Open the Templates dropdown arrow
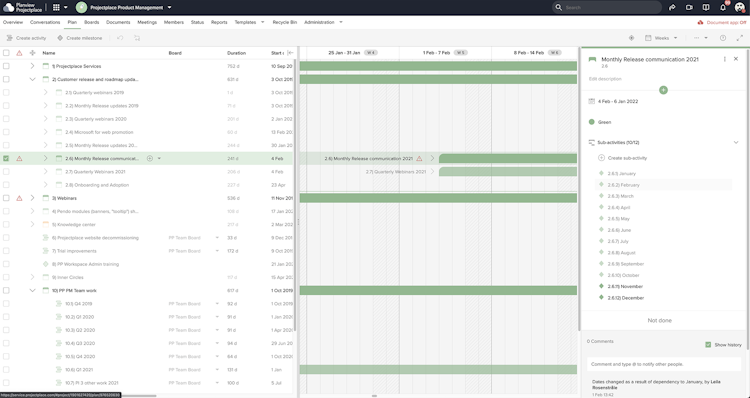The height and width of the screenshot is (398, 750). [263, 22]
